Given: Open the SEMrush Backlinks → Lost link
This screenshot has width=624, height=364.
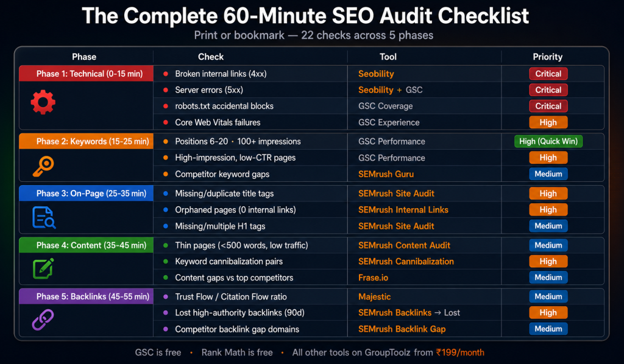Looking at the screenshot, I should click(x=409, y=313).
